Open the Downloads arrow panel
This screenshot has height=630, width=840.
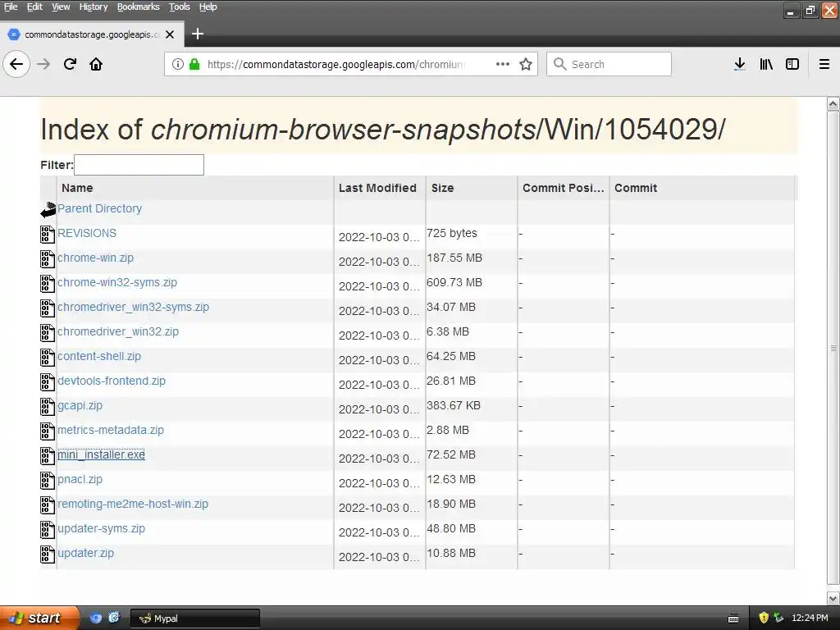click(739, 64)
